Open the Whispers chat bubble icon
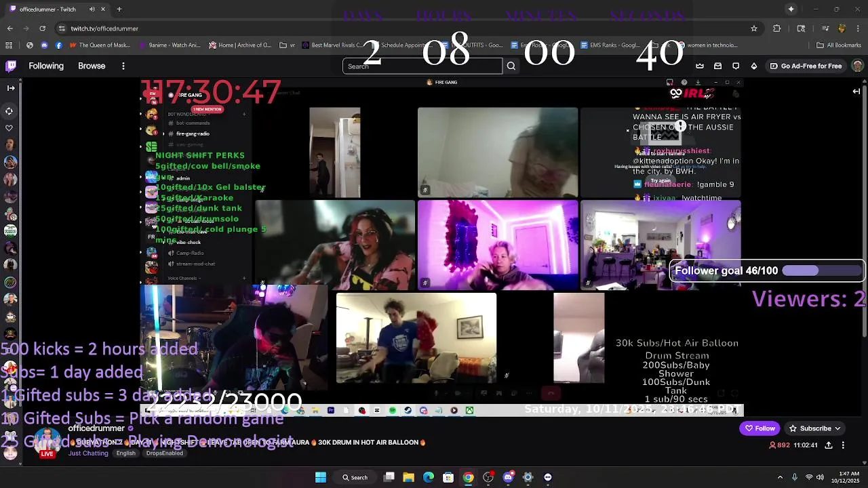Viewport: 868px width, 488px height. 736,66
